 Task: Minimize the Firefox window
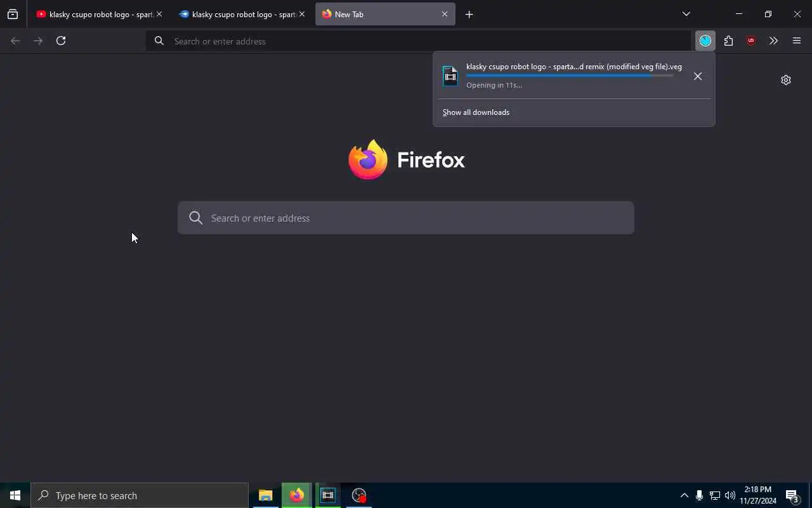point(738,14)
